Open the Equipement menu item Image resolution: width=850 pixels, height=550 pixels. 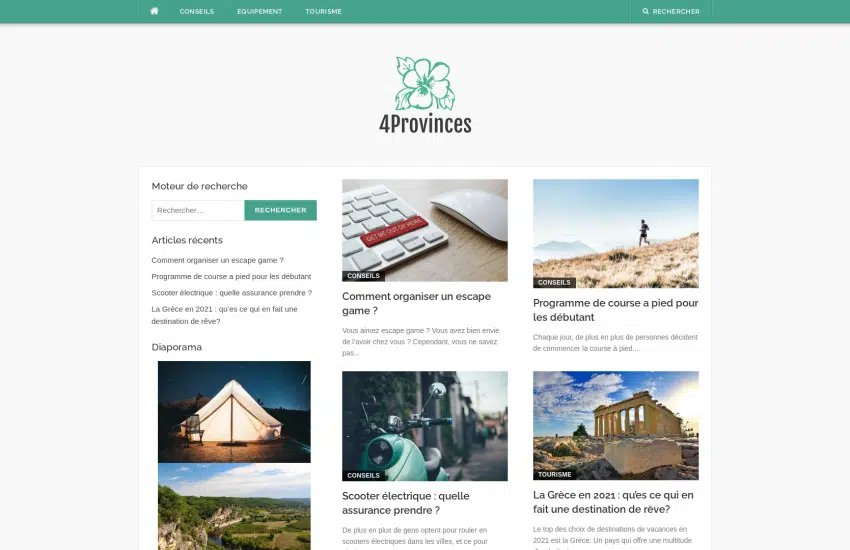coord(260,11)
